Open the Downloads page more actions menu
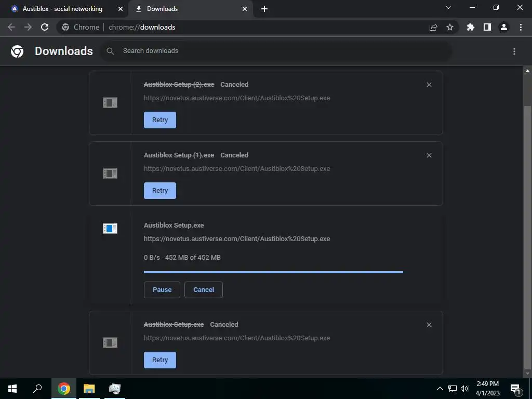 (x=514, y=51)
